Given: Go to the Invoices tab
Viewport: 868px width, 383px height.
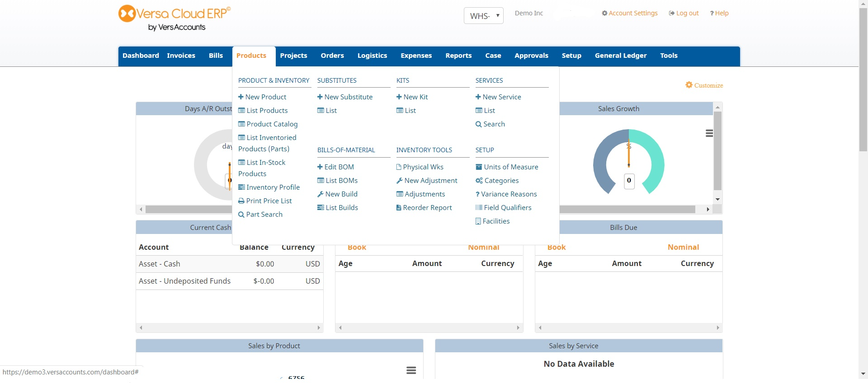Looking at the screenshot, I should 181,56.
